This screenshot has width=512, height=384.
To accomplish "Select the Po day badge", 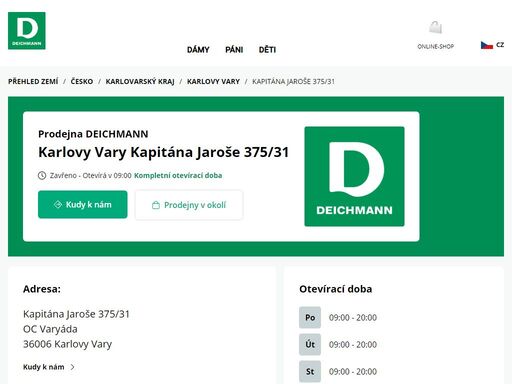I will coord(310,318).
